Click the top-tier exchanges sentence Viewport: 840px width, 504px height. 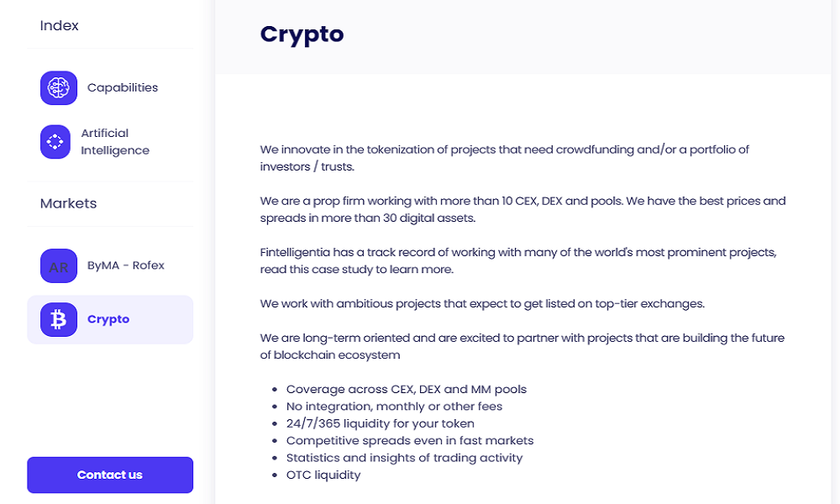tap(481, 303)
